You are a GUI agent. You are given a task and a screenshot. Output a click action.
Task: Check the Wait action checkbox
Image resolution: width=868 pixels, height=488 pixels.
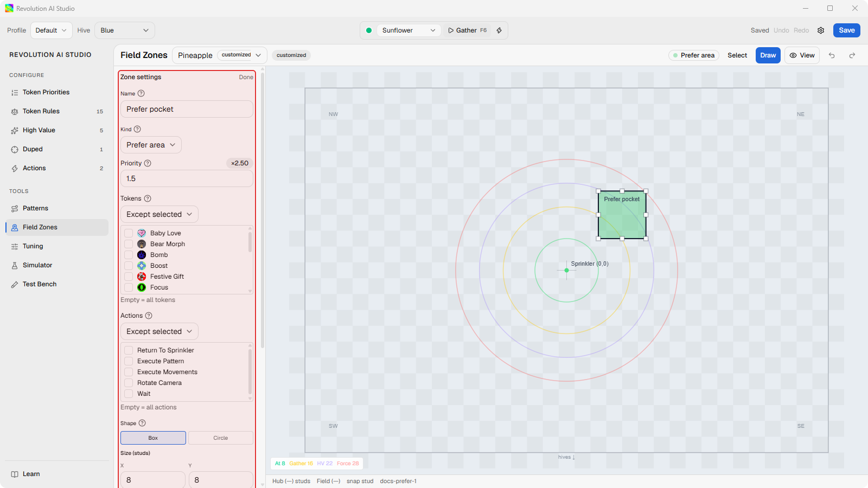click(x=129, y=394)
